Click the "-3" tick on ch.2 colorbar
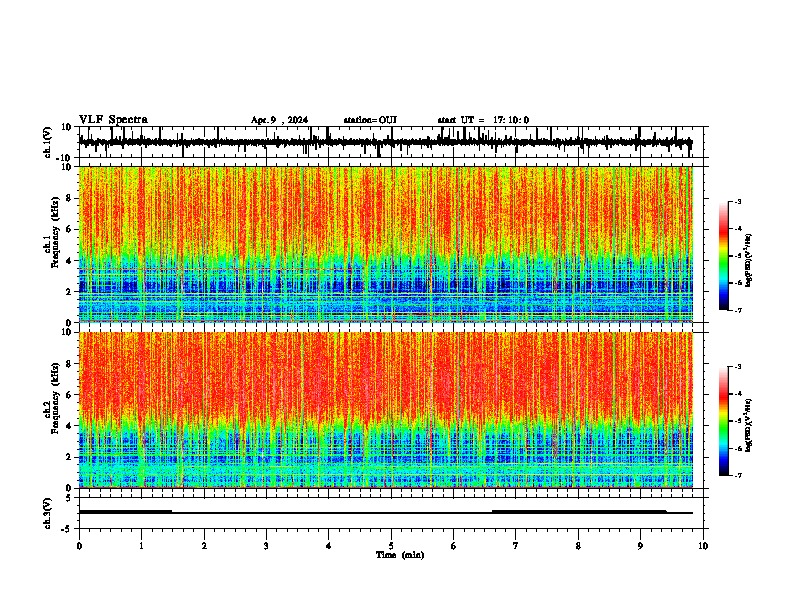 tap(738, 367)
